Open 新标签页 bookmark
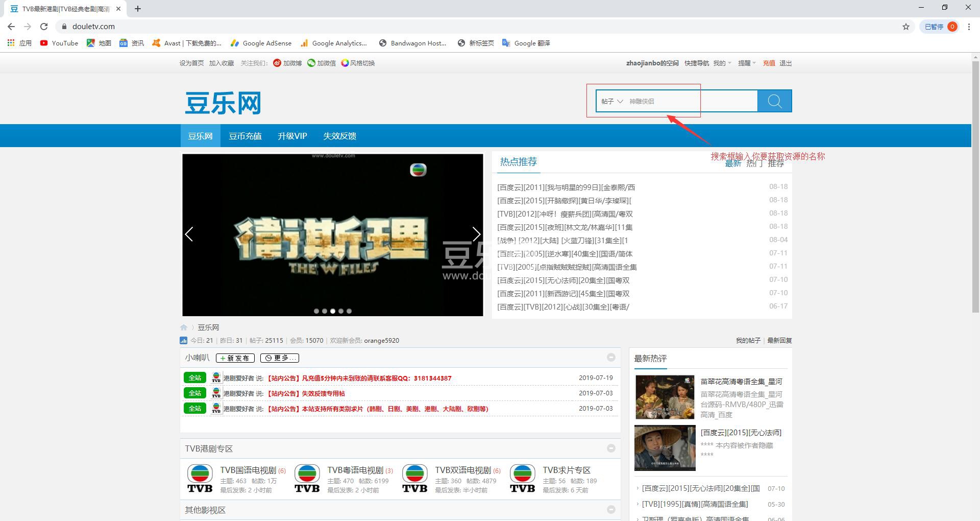Viewport: 980px width, 521px height. (476, 43)
